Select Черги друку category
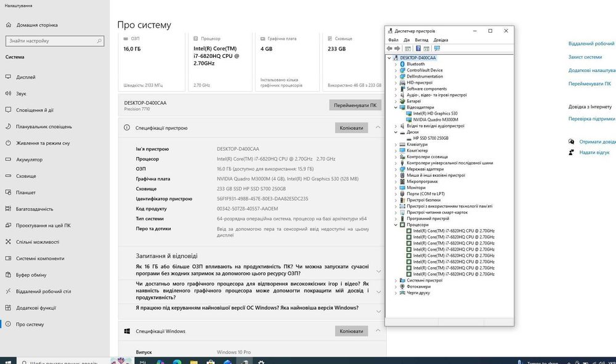 tap(418, 293)
